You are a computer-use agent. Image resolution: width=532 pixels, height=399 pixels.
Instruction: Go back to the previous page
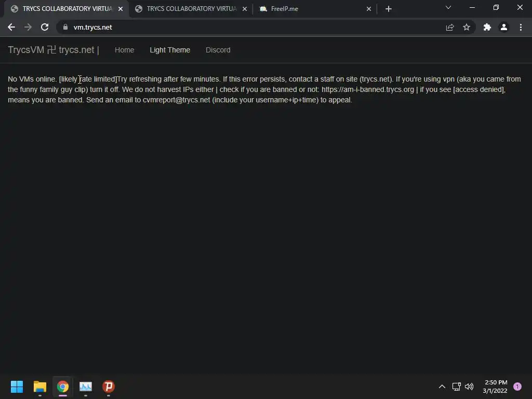pyautogui.click(x=11, y=27)
